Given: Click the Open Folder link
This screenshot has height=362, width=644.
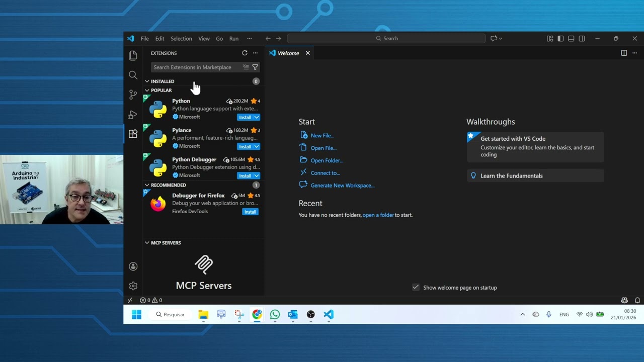Looking at the screenshot, I should (327, 160).
